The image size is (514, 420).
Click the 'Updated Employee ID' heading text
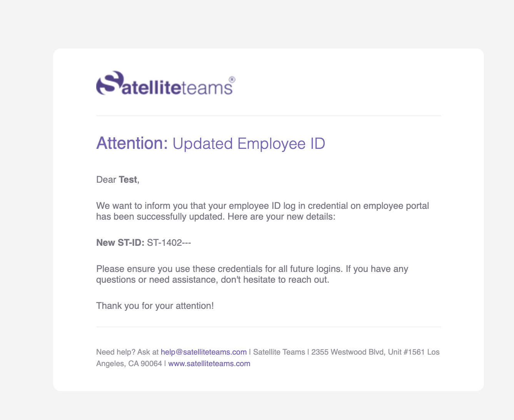tap(249, 143)
